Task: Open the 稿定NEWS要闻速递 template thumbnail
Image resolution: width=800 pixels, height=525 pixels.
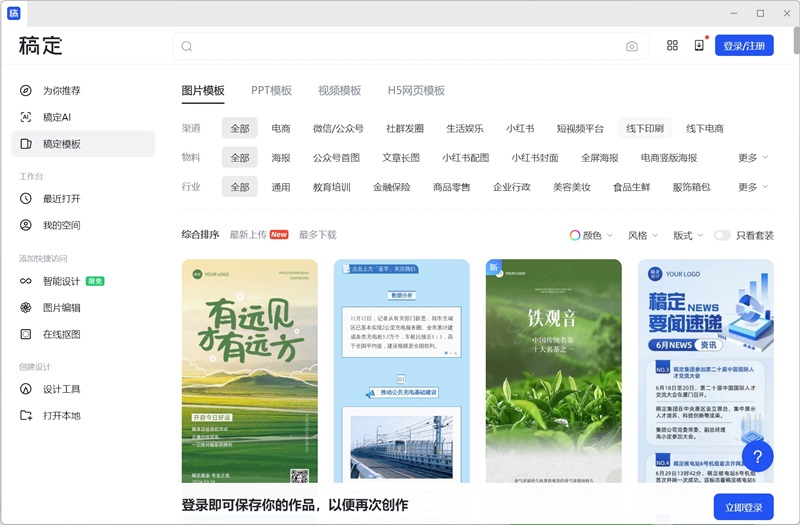Action: [x=706, y=371]
